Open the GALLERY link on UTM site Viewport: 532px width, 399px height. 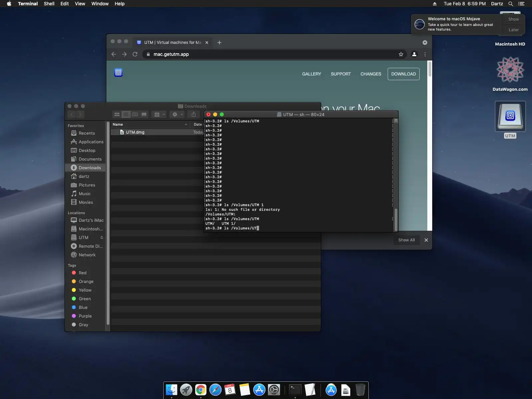(312, 74)
